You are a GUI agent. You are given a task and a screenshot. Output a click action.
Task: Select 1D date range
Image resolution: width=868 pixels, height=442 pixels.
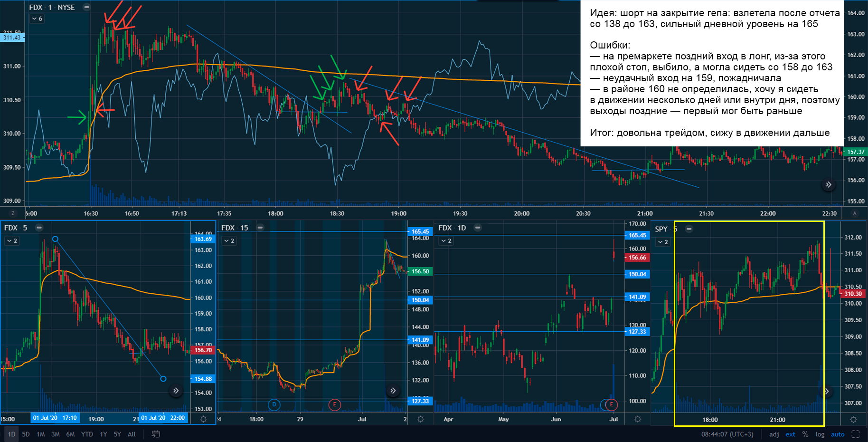[11, 434]
